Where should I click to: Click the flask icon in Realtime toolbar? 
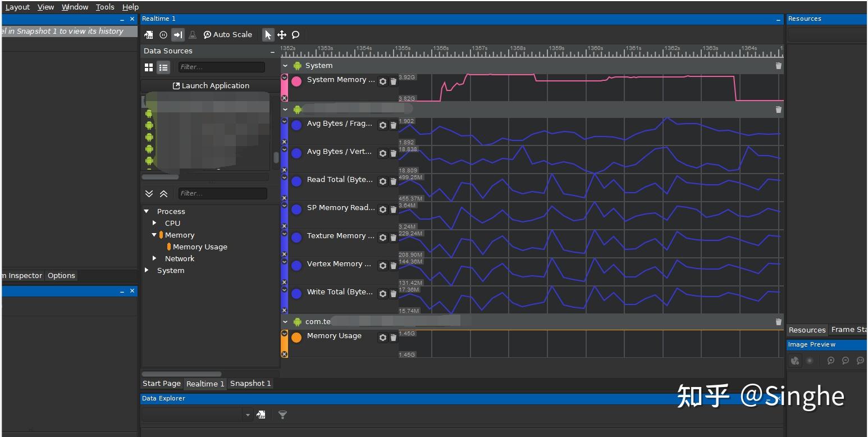193,35
